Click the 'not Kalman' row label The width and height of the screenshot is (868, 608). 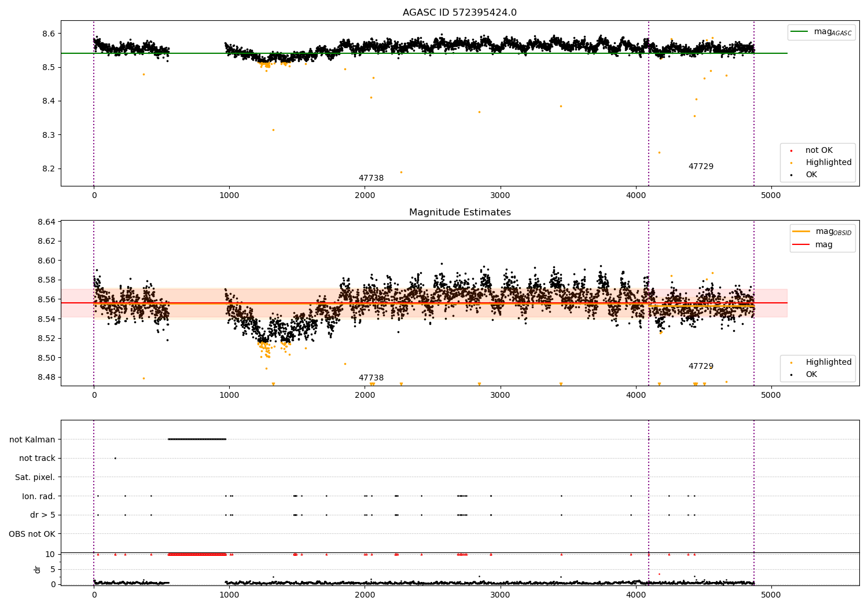pos(32,439)
